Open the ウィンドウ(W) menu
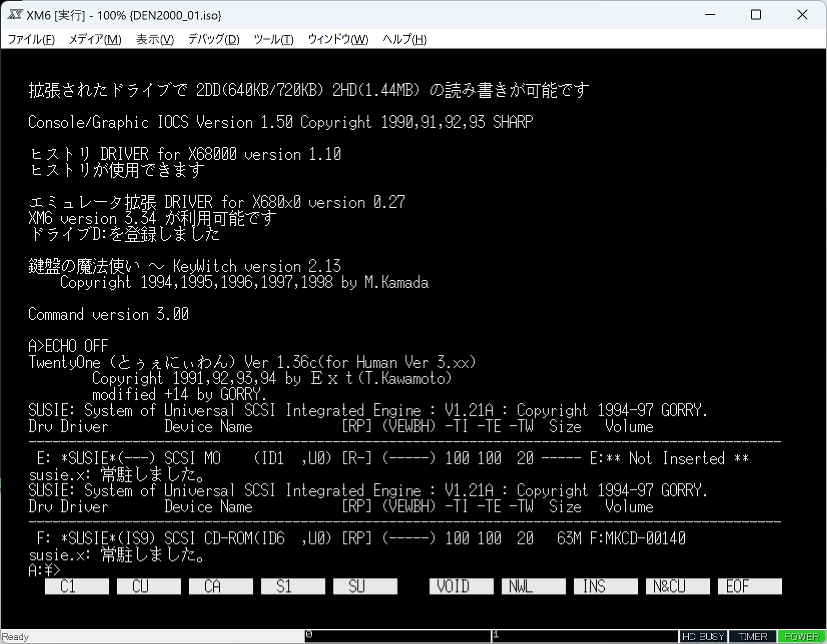 pyautogui.click(x=338, y=39)
